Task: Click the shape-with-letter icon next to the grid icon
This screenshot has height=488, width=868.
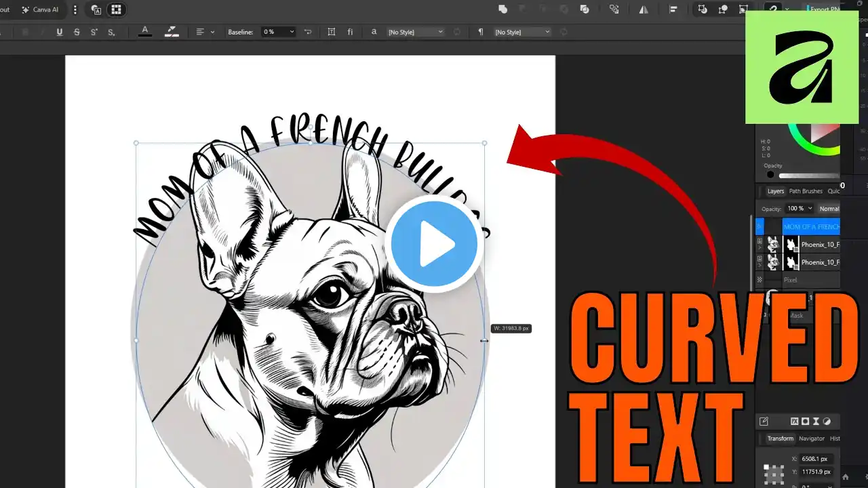Action: (96, 10)
